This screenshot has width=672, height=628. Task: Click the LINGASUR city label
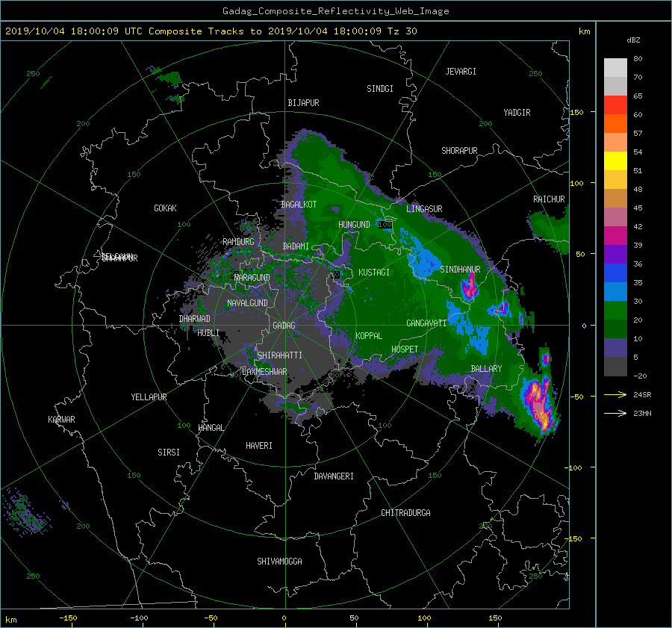[424, 209]
